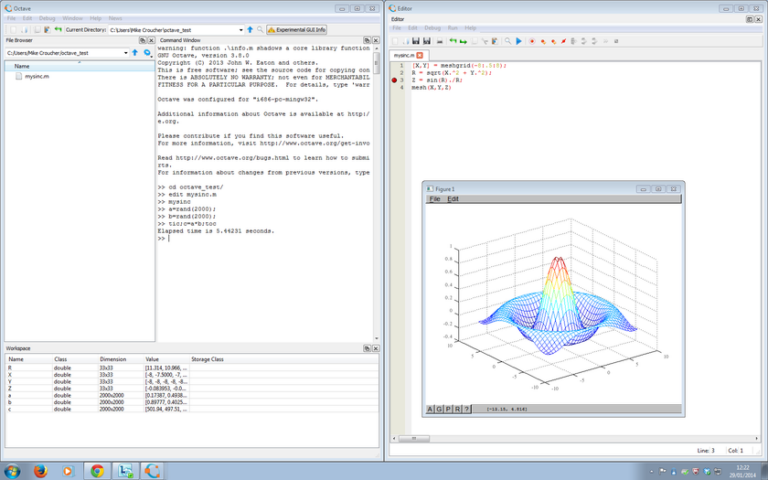Go up one directory in File Browser
Viewport: 768px width, 480px height.
click(x=135, y=52)
